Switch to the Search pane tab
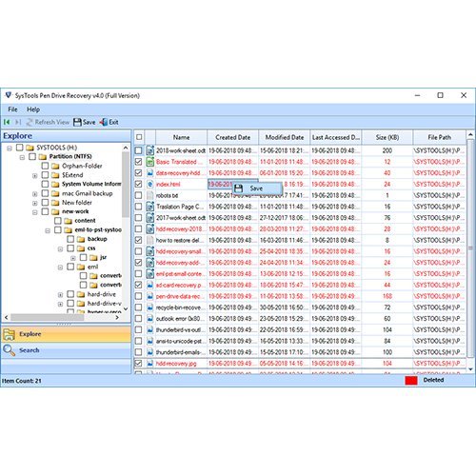Viewport: 476px width, 476px height. click(x=66, y=350)
